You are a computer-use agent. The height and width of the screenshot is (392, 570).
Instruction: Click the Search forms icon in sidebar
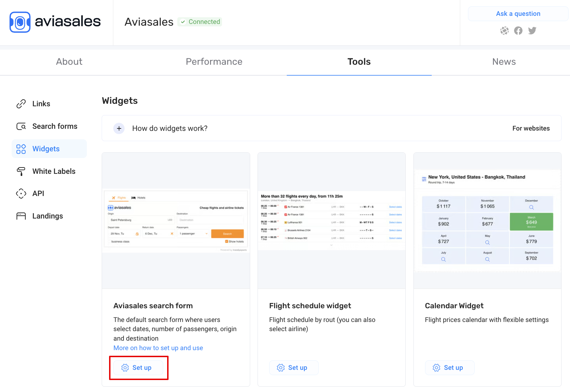click(x=21, y=126)
